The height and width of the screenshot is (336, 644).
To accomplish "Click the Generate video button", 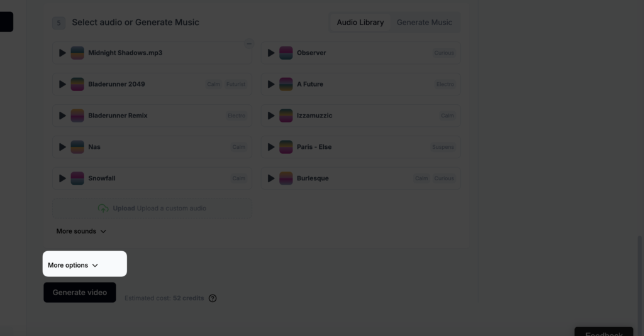I will tap(80, 293).
